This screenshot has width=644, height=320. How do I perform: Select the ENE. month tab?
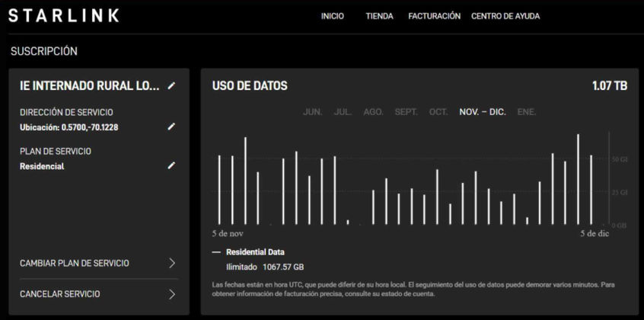(527, 112)
